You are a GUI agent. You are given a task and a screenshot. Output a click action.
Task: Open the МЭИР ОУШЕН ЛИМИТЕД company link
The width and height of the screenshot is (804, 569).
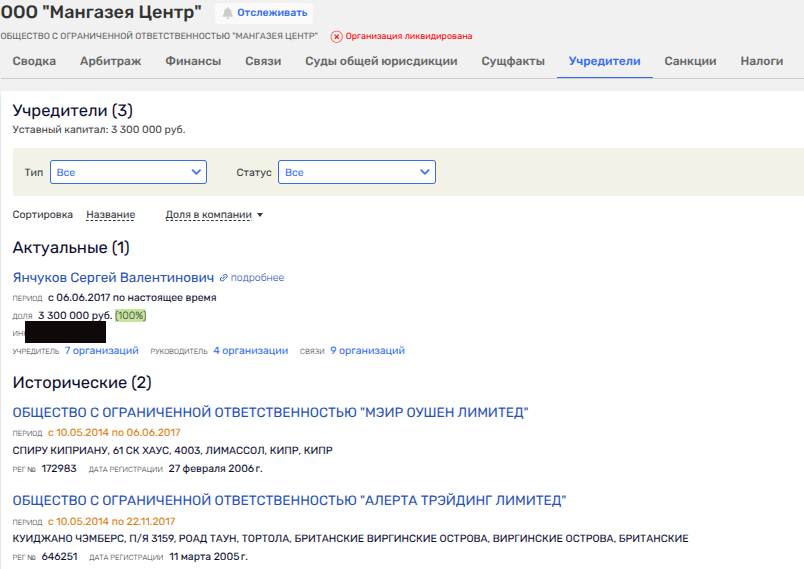point(270,412)
